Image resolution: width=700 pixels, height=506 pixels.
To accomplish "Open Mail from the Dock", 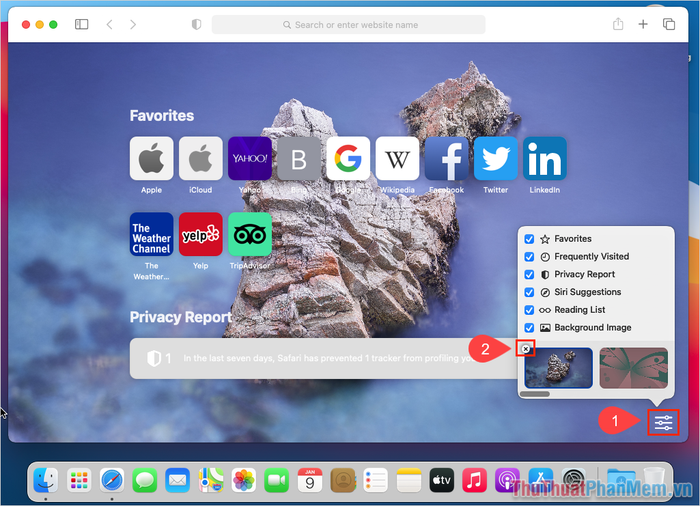I will coord(178,481).
